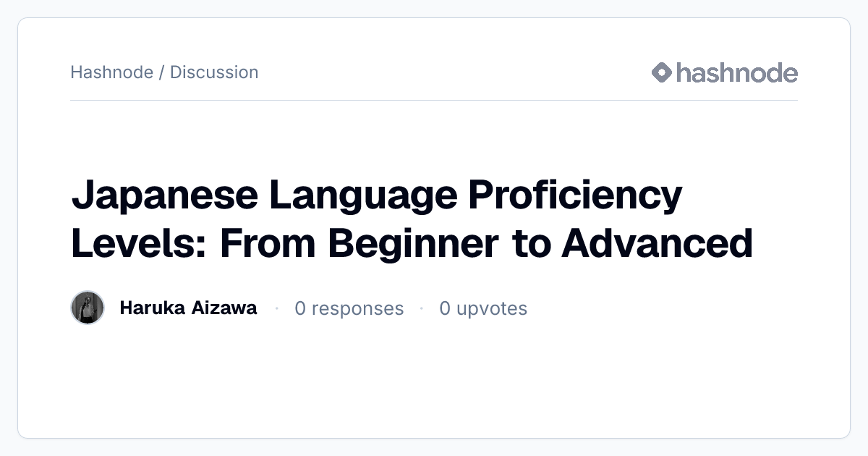The height and width of the screenshot is (456, 868).
Task: Click the slash separator in breadcrumb
Action: [x=161, y=72]
